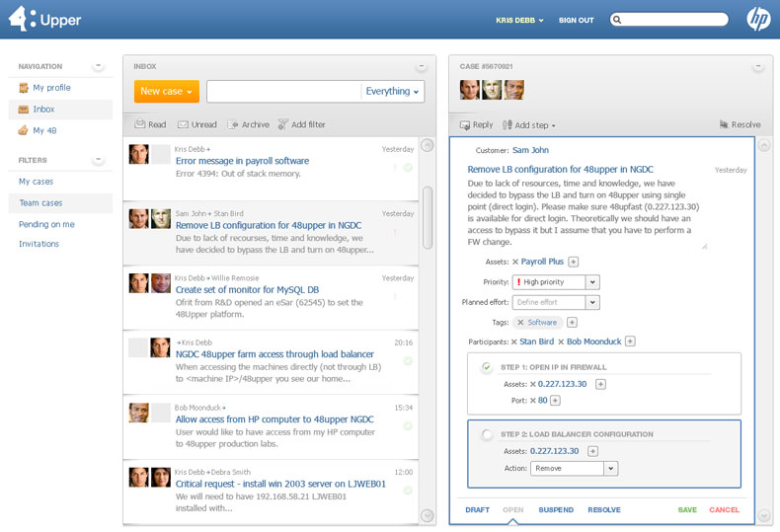The width and height of the screenshot is (780, 532).
Task: Open the Action Remove dropdown
Action: [x=611, y=469]
